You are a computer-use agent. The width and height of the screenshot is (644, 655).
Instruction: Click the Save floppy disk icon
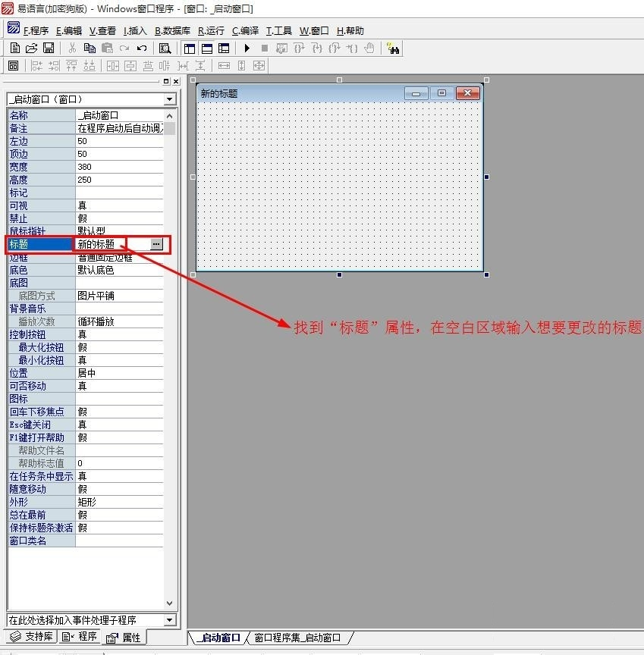49,49
